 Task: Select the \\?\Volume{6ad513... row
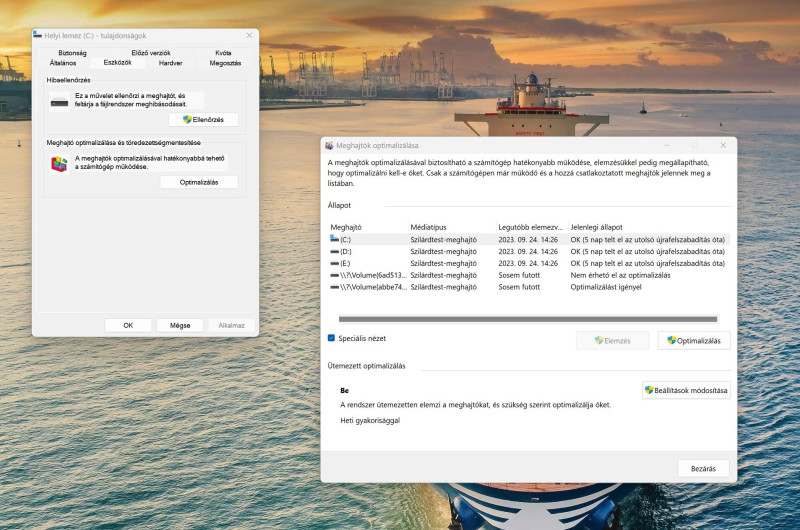coord(529,275)
